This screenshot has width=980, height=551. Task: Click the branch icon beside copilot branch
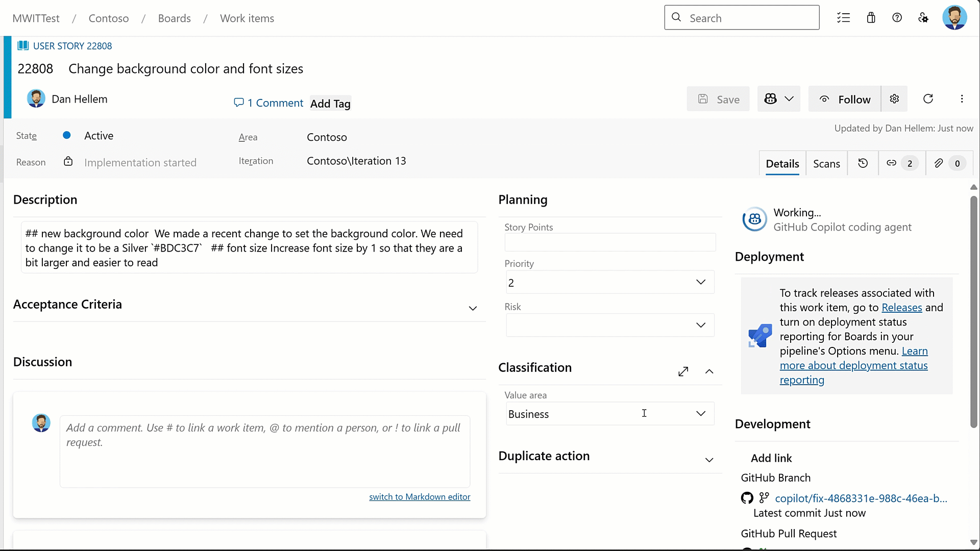(764, 497)
